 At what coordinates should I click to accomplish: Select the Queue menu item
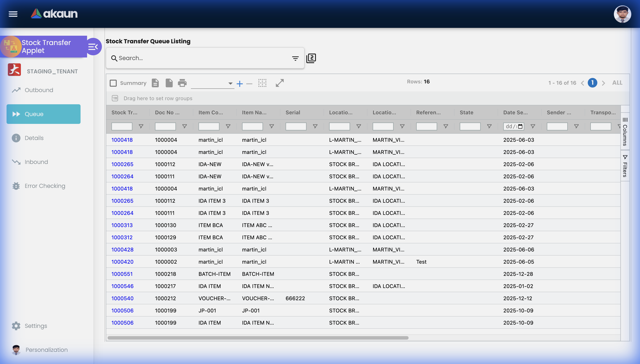(44, 114)
